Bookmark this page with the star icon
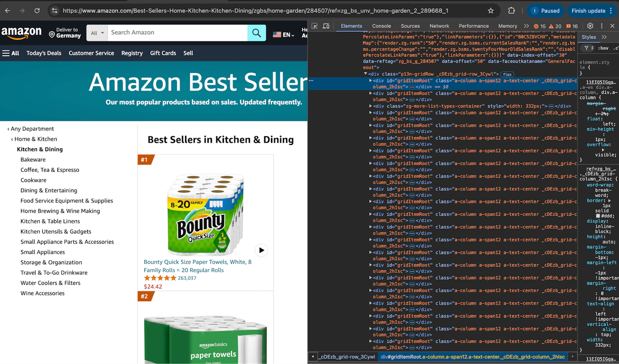The height and width of the screenshot is (364, 619). click(x=491, y=11)
